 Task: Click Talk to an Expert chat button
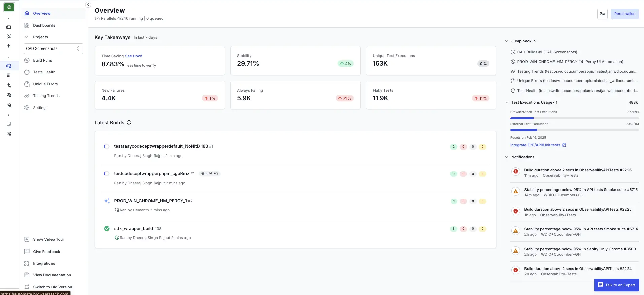(616, 285)
